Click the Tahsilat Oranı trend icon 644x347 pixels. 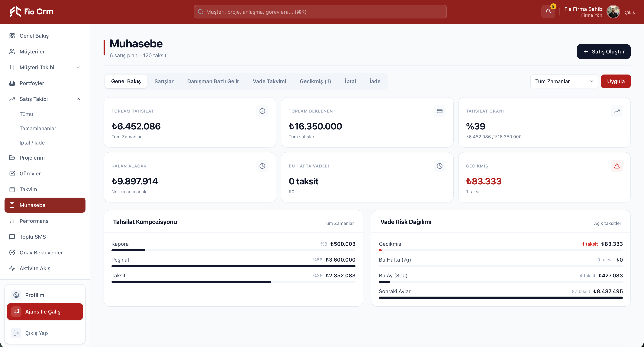617,111
